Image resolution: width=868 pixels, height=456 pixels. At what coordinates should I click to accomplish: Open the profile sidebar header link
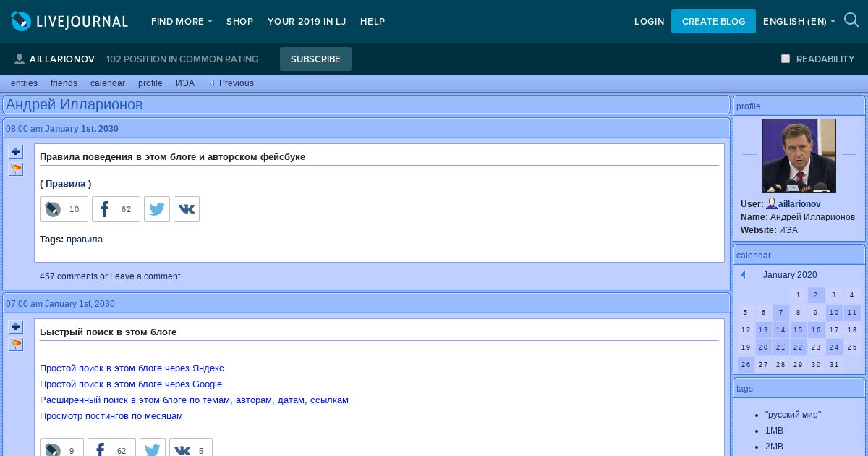(x=749, y=106)
